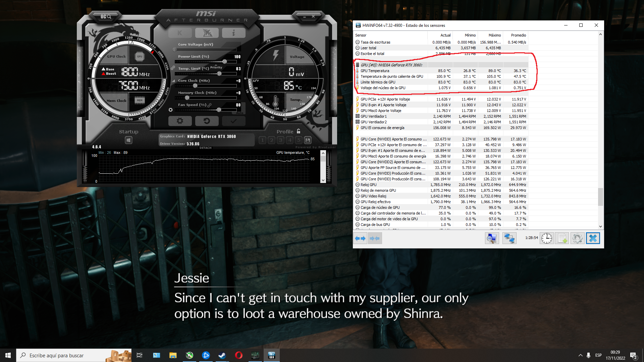Screen dimensions: 644x362
Task: Expand HWiNFO sensor columns with blue arrows
Action: 360,238
